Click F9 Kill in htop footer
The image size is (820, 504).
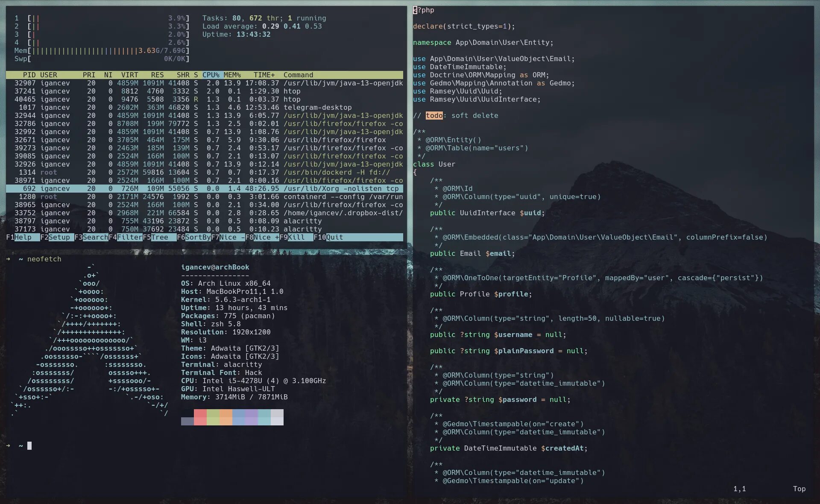pyautogui.click(x=296, y=237)
